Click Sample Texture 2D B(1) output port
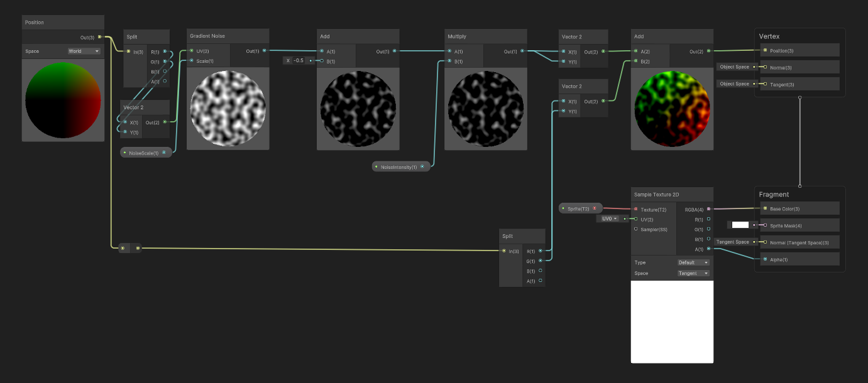Image resolution: width=868 pixels, height=383 pixels. [x=709, y=239]
